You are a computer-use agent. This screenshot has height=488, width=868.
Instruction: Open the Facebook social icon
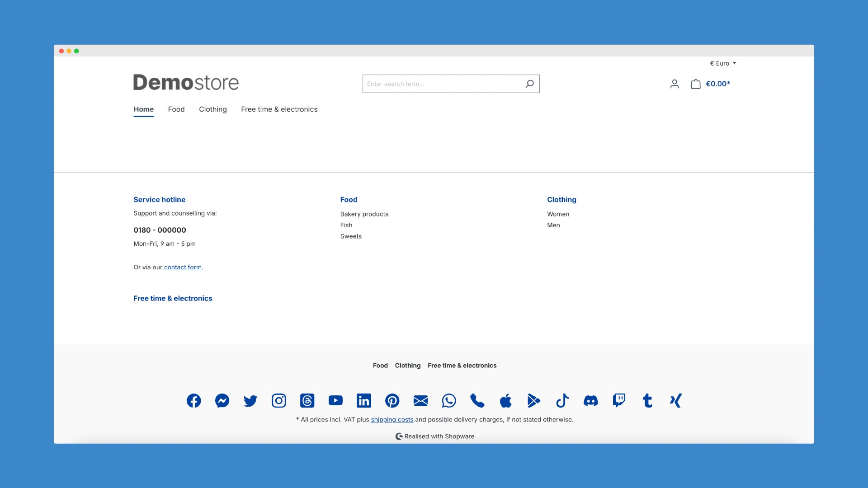point(193,401)
